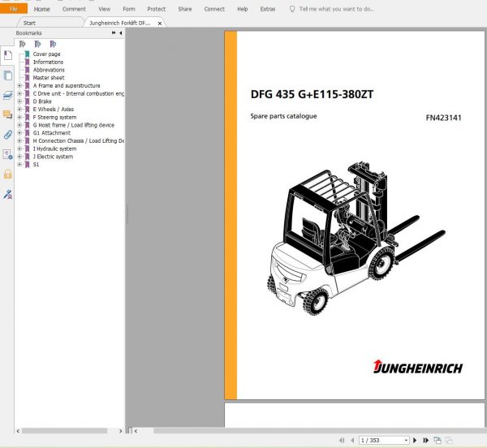Expand the C Drive unit bookmark
The width and height of the screenshot is (487, 448).
(x=19, y=93)
